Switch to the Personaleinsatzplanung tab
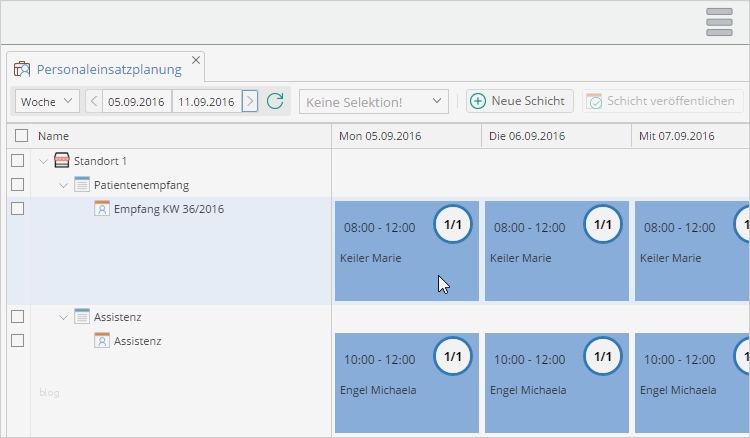The image size is (750, 438). (108, 69)
